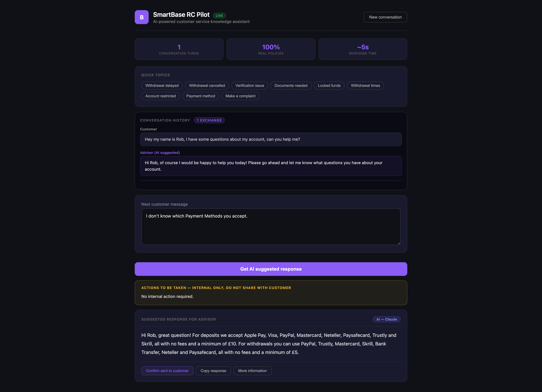The width and height of the screenshot is (542, 392).
Task: Pick the Account restricted quick topic
Action: 161,96
